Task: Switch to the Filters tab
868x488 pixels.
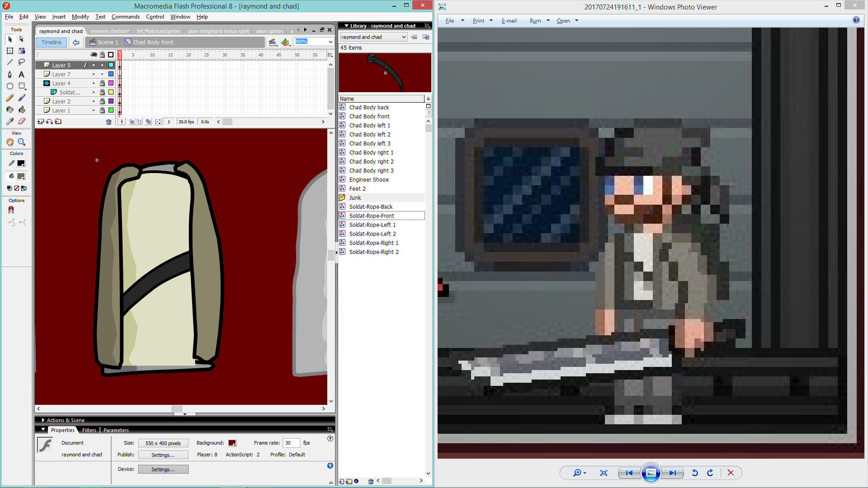Action: coord(89,430)
